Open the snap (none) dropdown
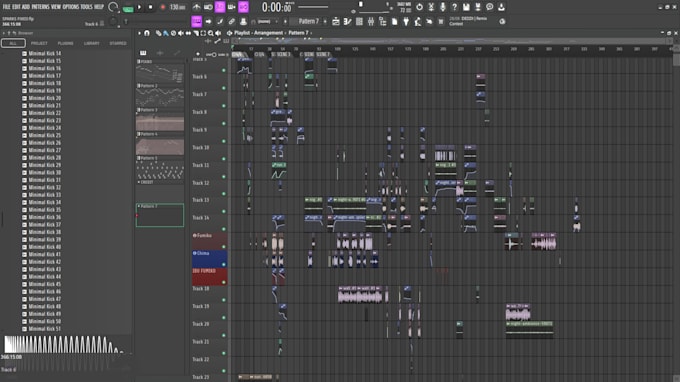The image size is (680, 382). 265,21
